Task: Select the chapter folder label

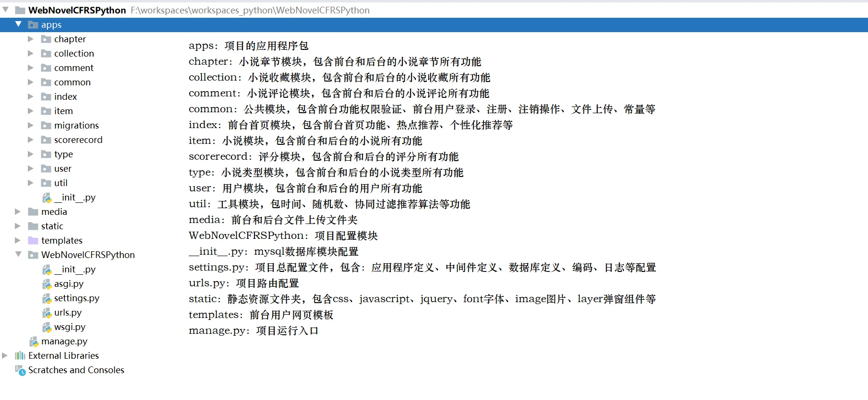Action: tap(70, 39)
